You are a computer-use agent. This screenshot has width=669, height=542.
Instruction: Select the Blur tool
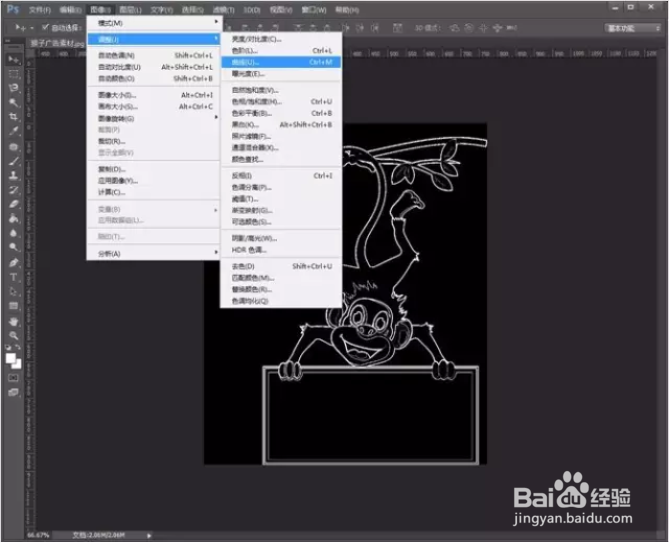[x=13, y=233]
